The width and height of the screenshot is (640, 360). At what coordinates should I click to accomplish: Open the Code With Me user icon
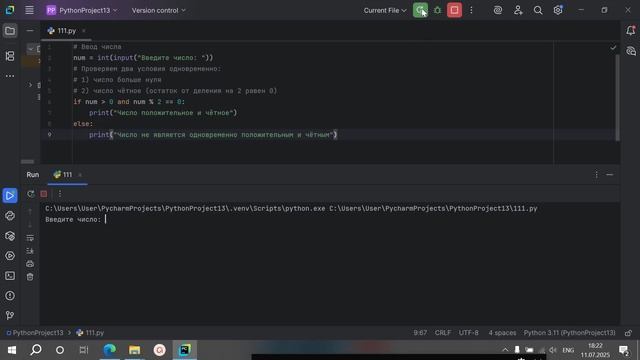click(x=518, y=10)
